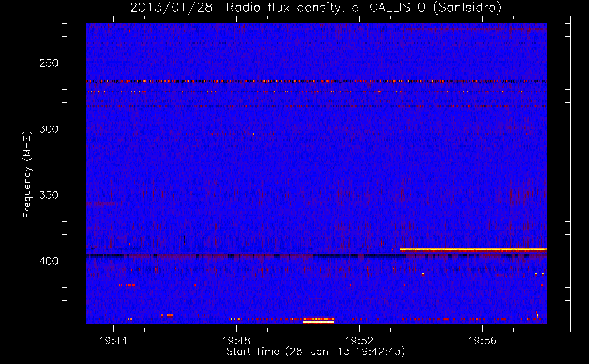Click the 400 frequency tick label
This screenshot has height=364, width=589.
pyautogui.click(x=49, y=261)
